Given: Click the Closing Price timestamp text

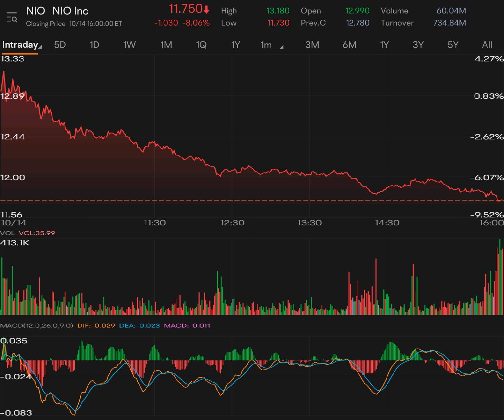Looking at the screenshot, I should [74, 23].
